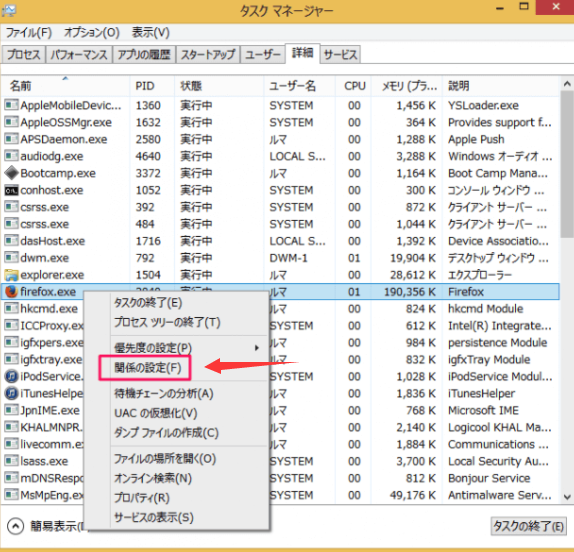Click the dasHost.exe process icon
Screen dimensions: 574x552
point(11,241)
